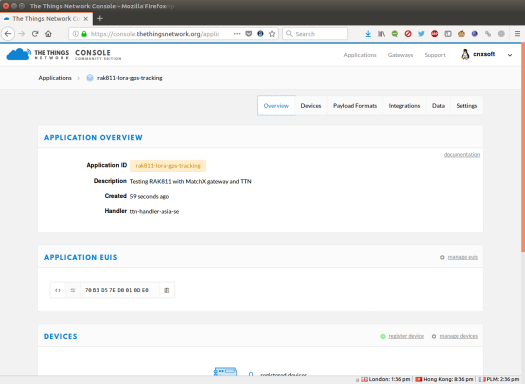Go to the Settings tab

tap(467, 106)
